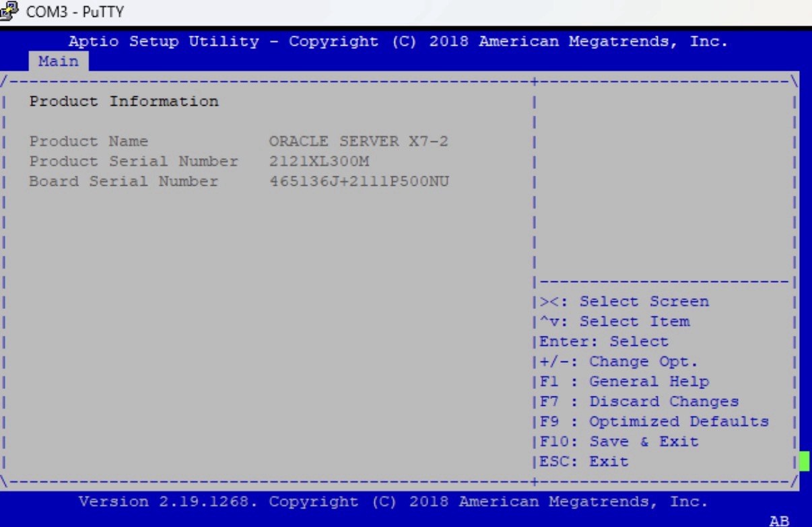Click the F7 Discard Changes line
Screen dimensions: 812x527
(640, 402)
